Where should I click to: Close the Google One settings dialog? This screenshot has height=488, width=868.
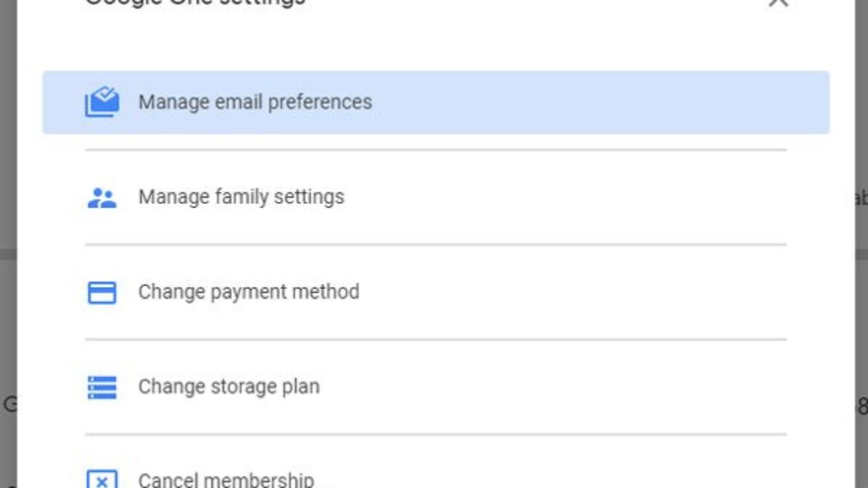(778, 2)
